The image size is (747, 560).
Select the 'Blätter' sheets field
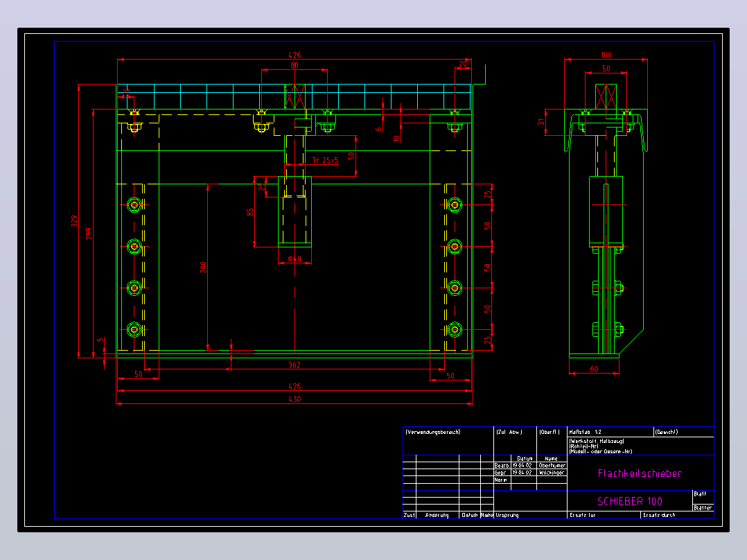pyautogui.click(x=703, y=508)
